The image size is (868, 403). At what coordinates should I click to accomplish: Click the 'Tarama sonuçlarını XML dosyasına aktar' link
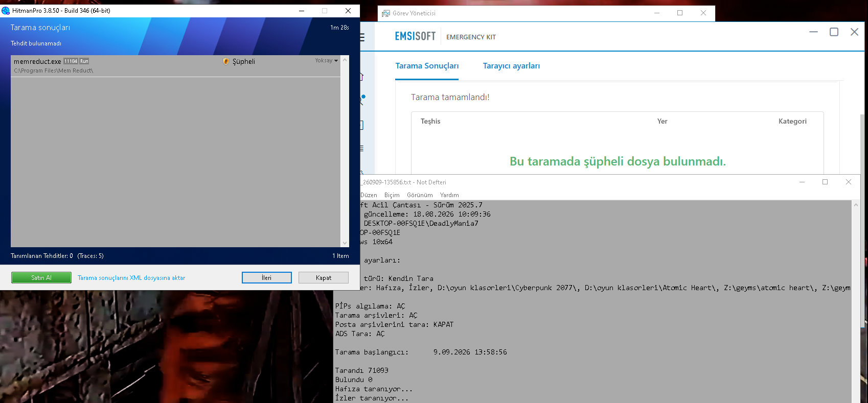(x=131, y=278)
